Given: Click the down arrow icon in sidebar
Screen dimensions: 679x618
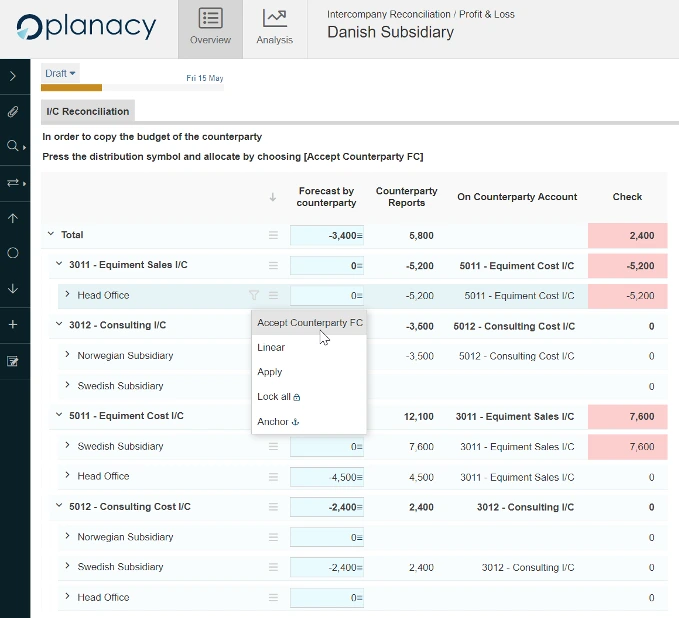Looking at the screenshot, I should [x=13, y=289].
